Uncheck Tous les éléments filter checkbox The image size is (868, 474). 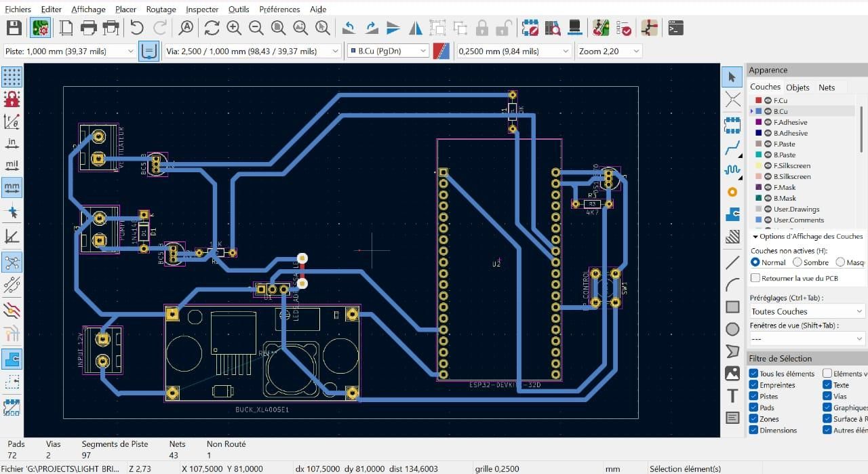pos(753,374)
